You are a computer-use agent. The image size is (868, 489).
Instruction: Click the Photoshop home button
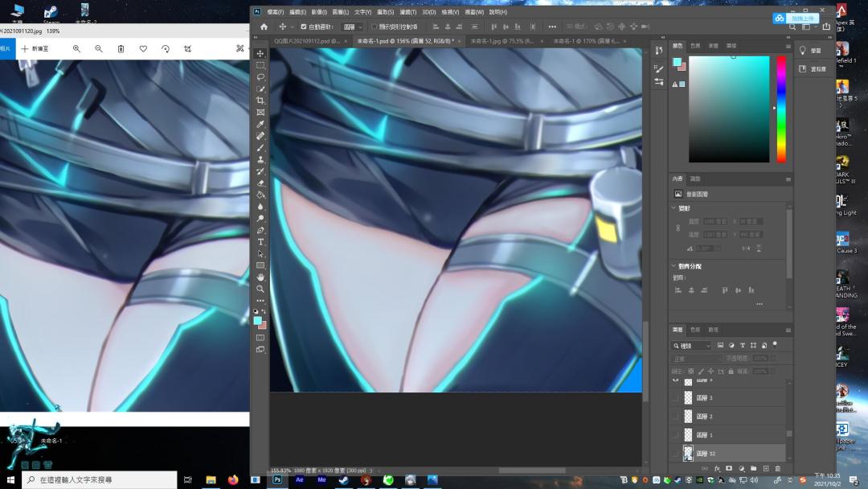pyautogui.click(x=264, y=27)
